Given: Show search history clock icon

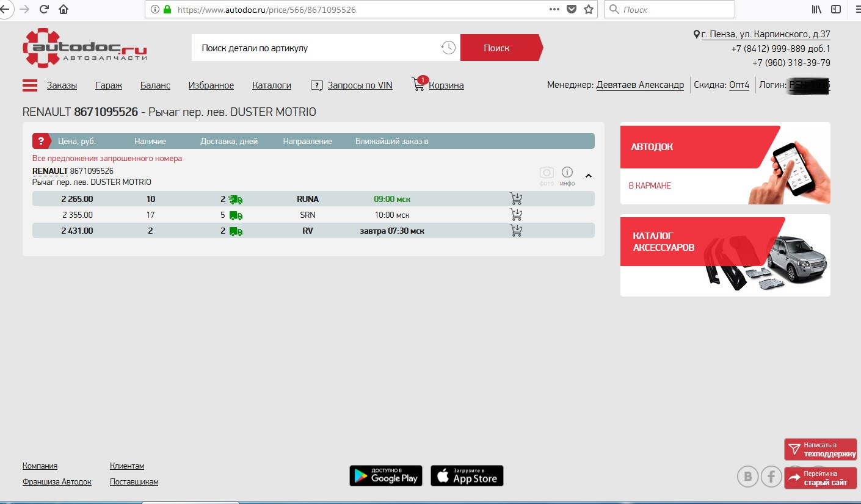Looking at the screenshot, I should (x=448, y=48).
